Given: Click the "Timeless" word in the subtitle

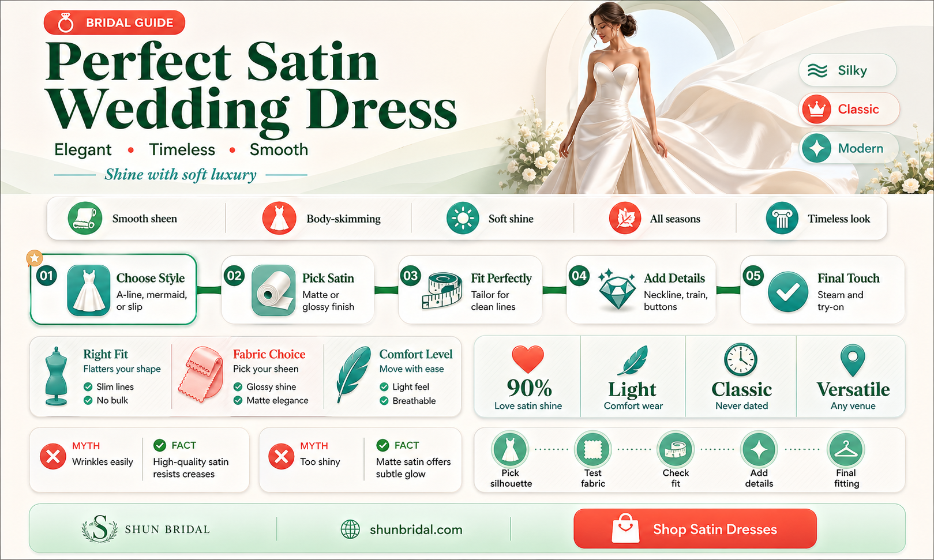Looking at the screenshot, I should click(x=182, y=150).
